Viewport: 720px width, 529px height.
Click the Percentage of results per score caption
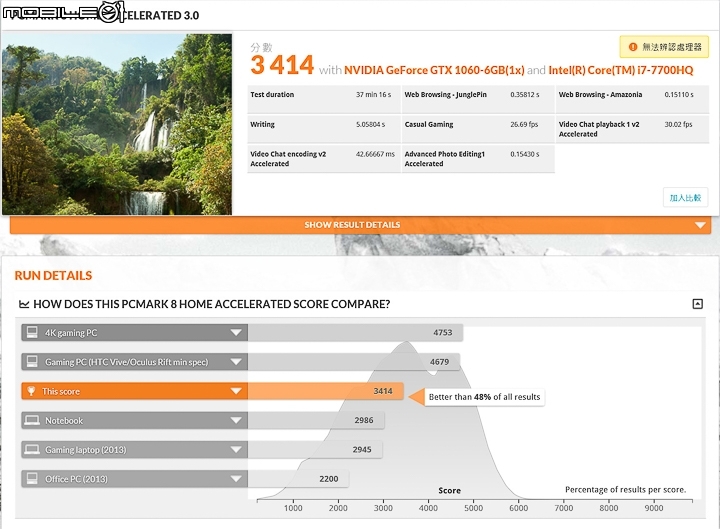625,490
